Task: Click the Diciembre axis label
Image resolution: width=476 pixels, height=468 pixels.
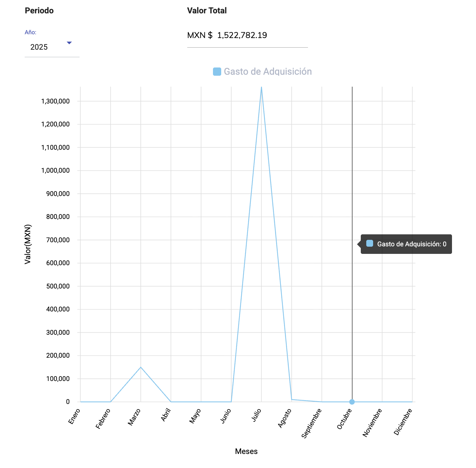Action: click(x=403, y=422)
